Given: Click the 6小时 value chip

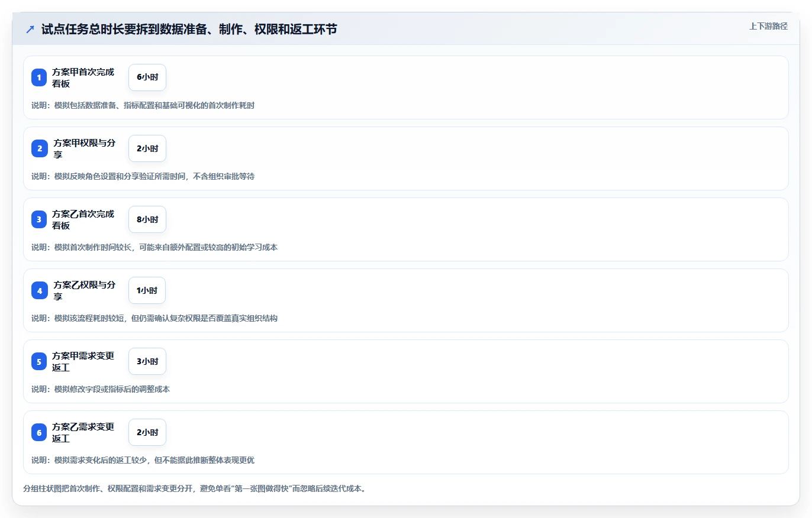Looking at the screenshot, I should point(147,77).
